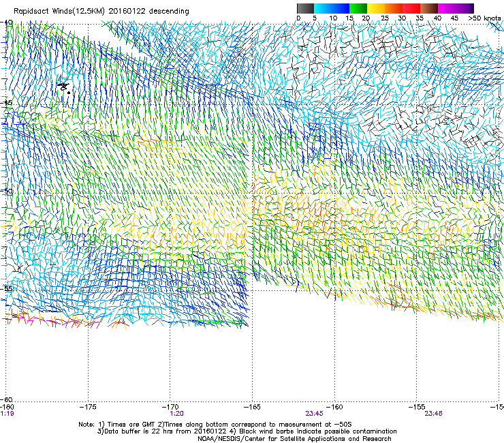
Task: Click the '45' label under color bar
Action: coord(454,18)
